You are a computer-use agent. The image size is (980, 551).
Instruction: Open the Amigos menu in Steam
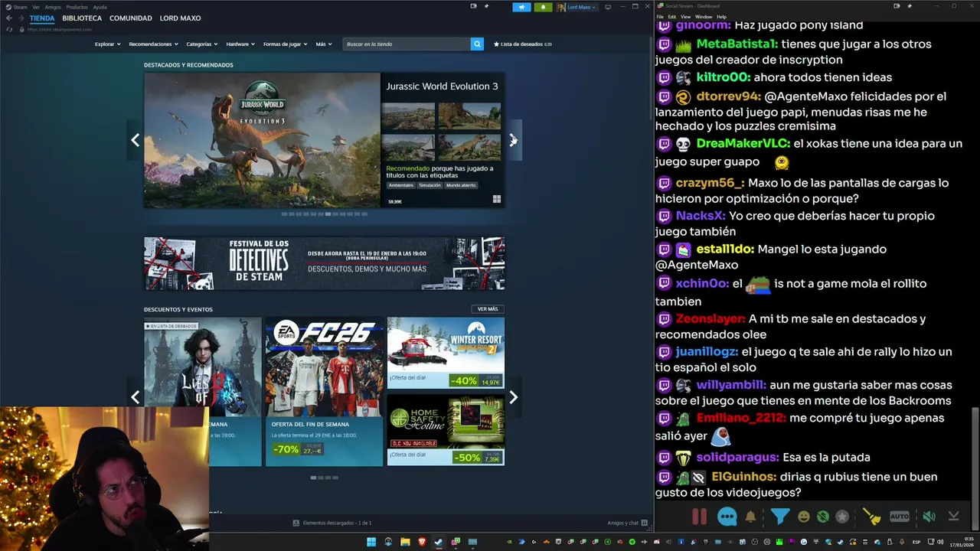(53, 7)
